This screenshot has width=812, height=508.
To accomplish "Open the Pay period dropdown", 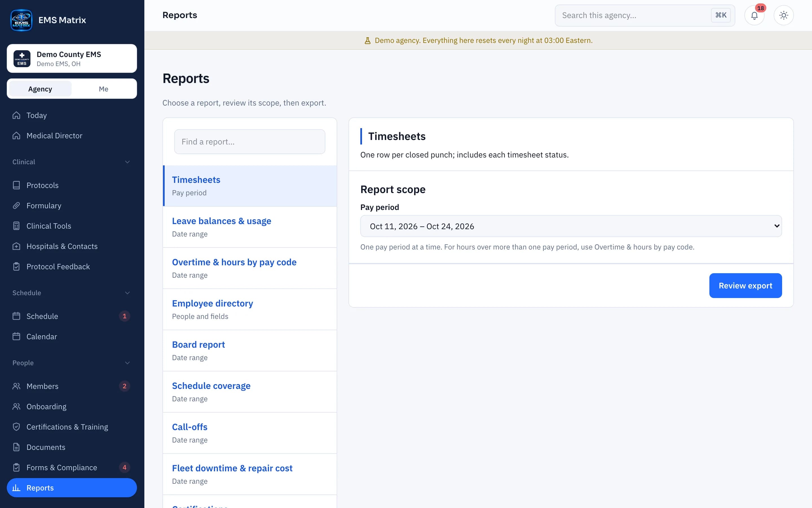I will (571, 226).
